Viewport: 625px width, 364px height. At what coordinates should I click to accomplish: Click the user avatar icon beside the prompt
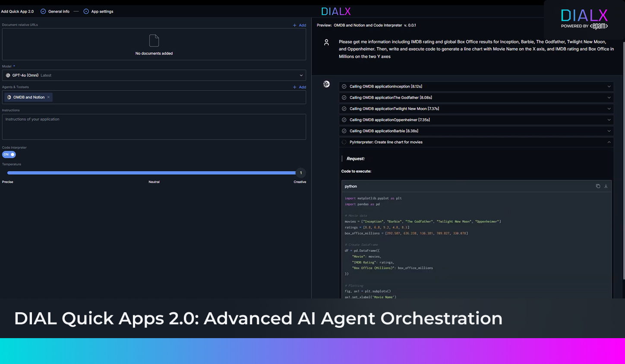pos(326,42)
